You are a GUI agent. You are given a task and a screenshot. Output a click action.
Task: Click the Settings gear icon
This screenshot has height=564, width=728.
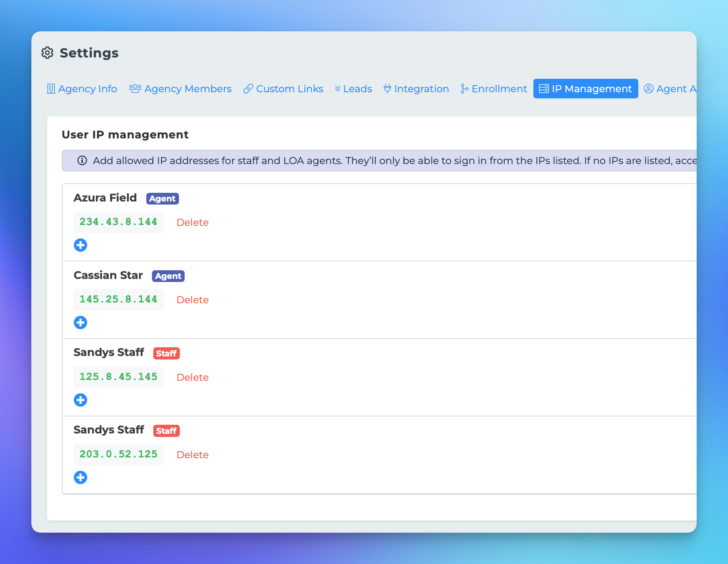[47, 53]
